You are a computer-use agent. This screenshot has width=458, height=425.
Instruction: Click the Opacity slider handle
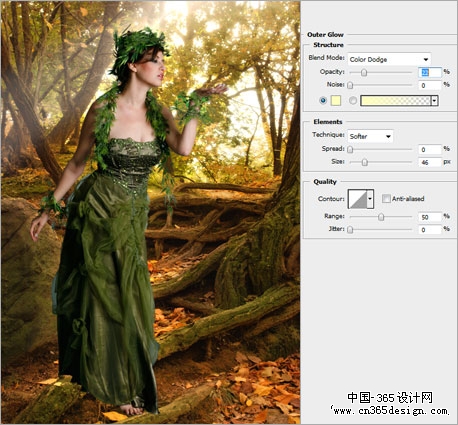pos(364,72)
